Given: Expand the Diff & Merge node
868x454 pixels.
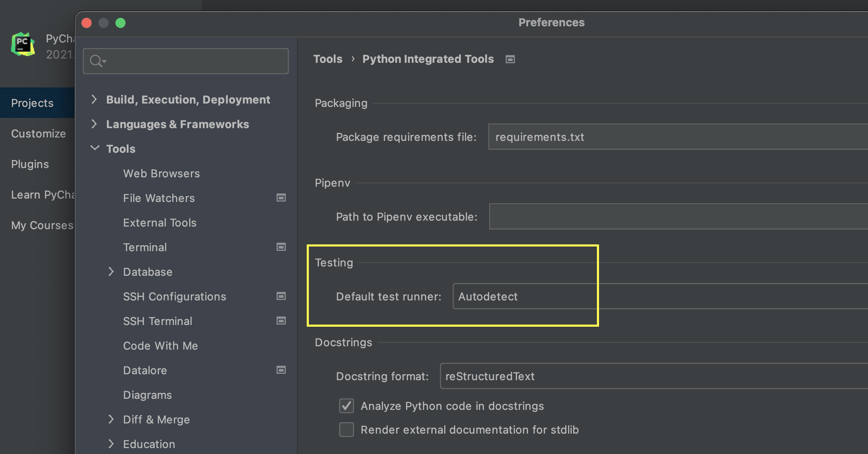Looking at the screenshot, I should pos(111,419).
